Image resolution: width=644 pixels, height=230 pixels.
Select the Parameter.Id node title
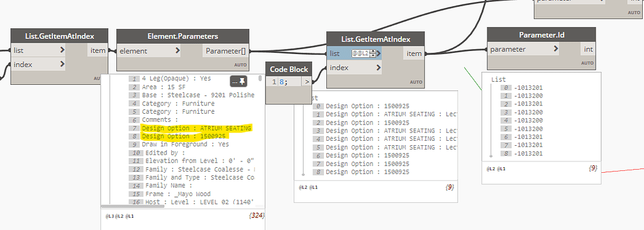(541, 35)
